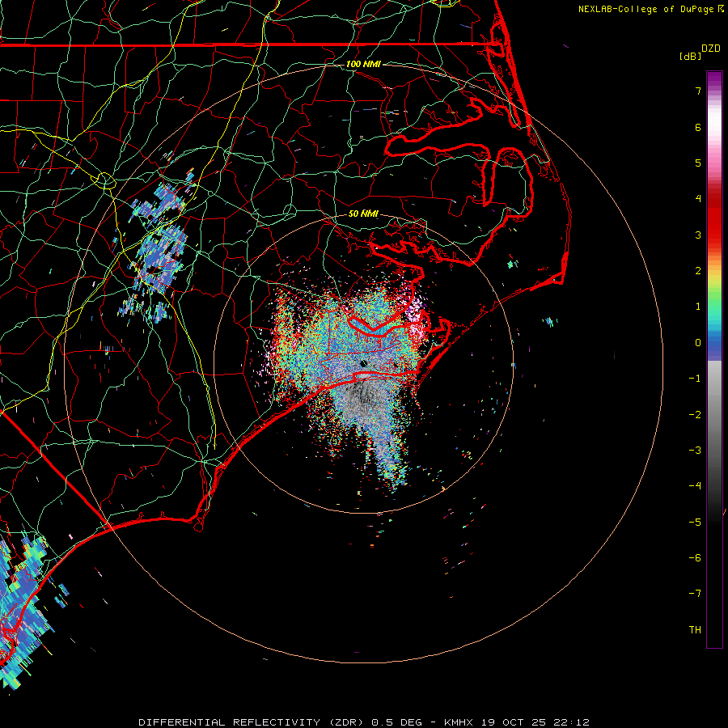Click the 5 value on color scale
This screenshot has height=728, width=728.
click(x=698, y=163)
